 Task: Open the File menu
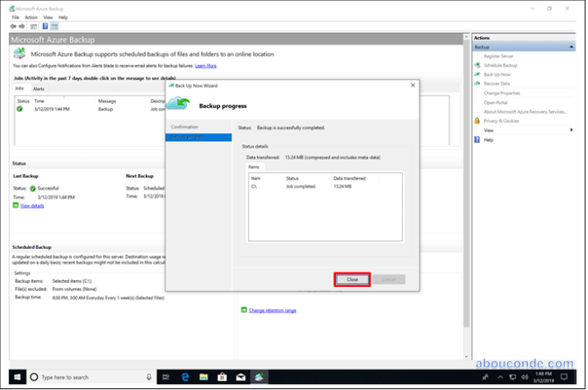point(15,16)
